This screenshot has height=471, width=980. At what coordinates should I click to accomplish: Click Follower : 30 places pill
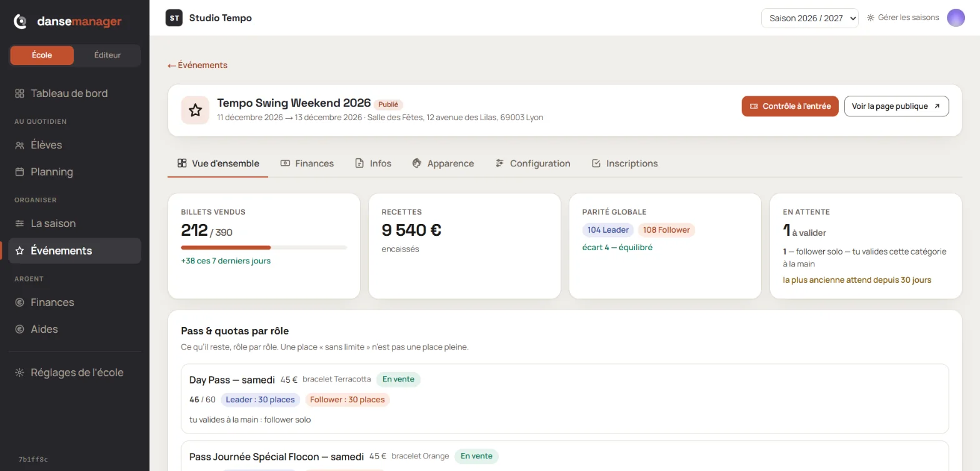coord(347,400)
